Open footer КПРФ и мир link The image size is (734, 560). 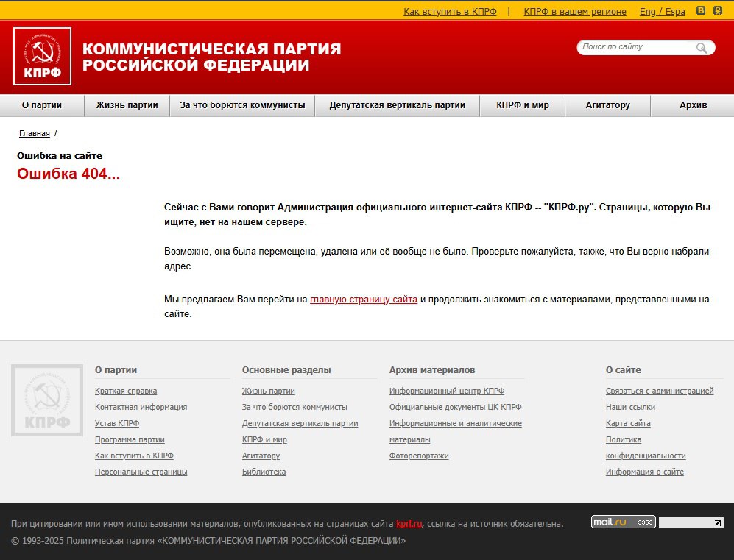[264, 440]
